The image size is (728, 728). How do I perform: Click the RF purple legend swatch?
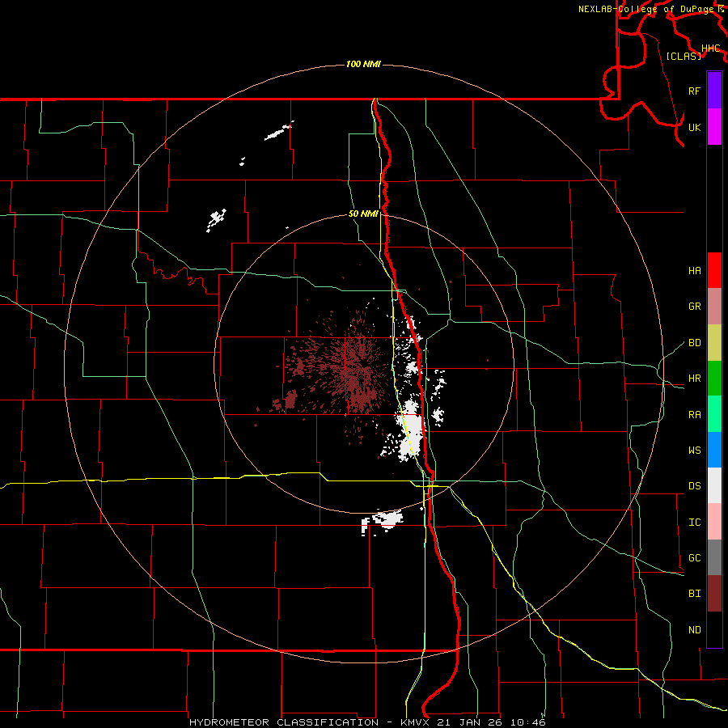(x=714, y=91)
